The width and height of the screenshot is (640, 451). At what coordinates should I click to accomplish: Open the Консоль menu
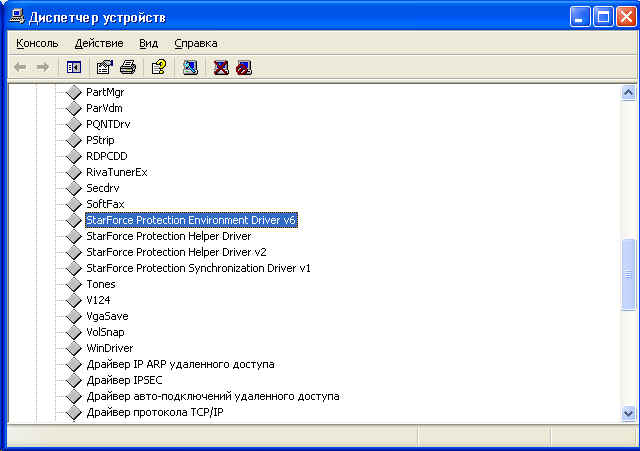(37, 43)
